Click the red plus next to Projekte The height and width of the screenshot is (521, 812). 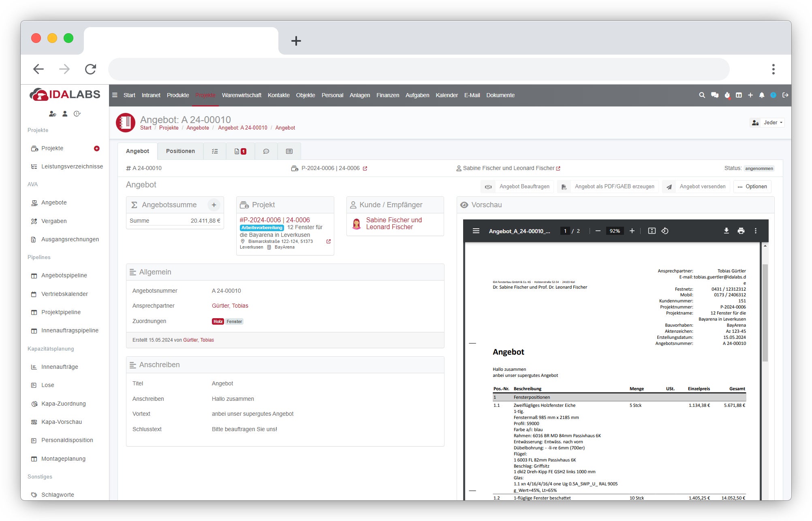coord(97,149)
